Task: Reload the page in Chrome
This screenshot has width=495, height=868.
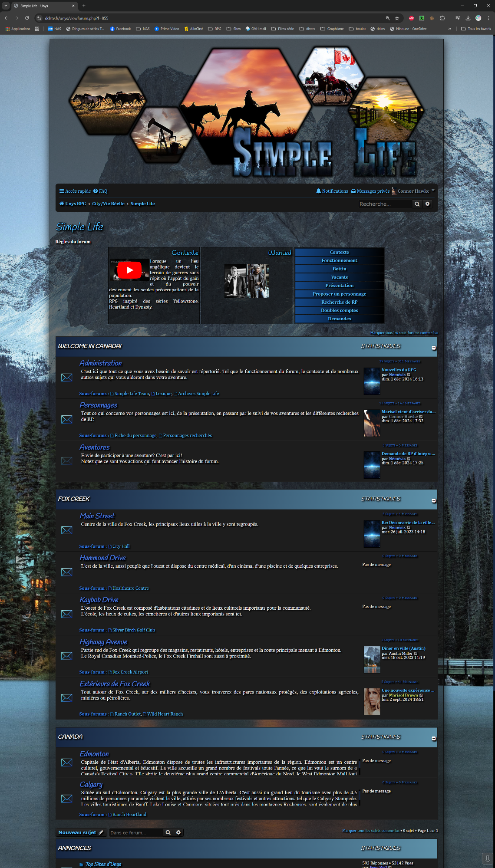Action: coord(27,18)
